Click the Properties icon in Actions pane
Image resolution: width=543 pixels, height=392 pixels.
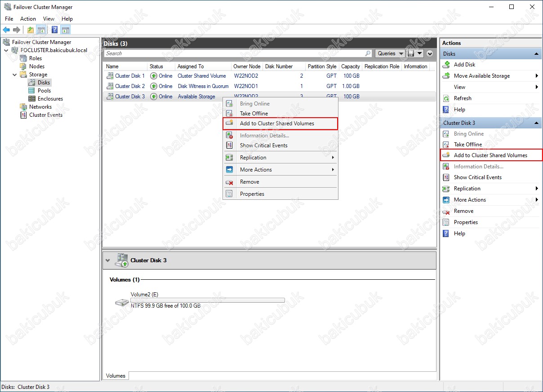(446, 222)
